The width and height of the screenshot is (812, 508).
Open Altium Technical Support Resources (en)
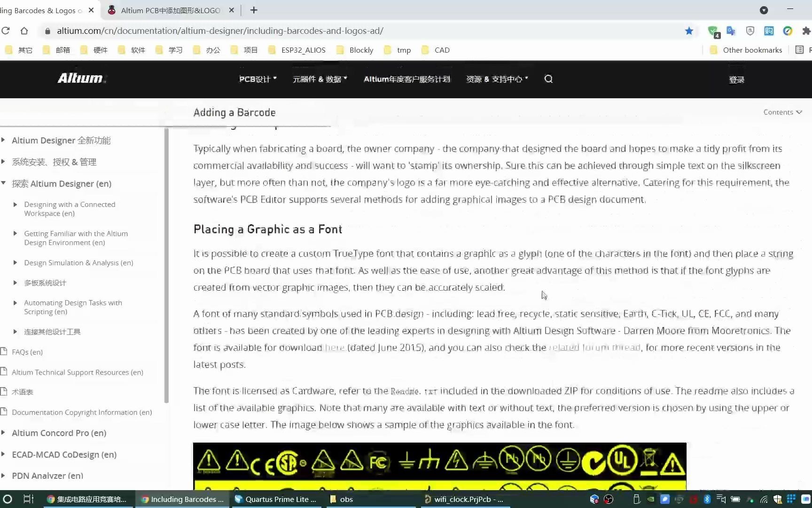tap(78, 372)
